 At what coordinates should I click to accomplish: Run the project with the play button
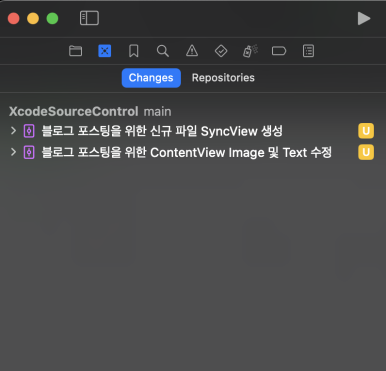click(364, 18)
